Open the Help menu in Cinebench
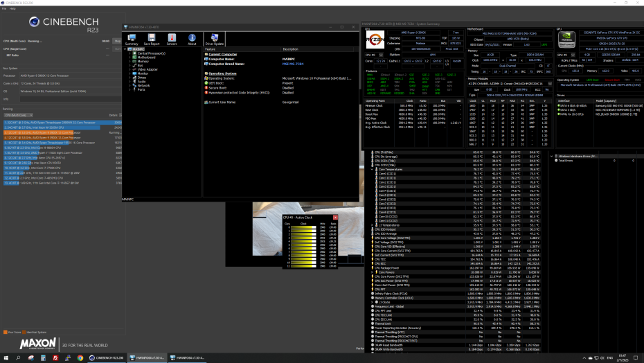The height and width of the screenshot is (363, 644). (x=12, y=8)
